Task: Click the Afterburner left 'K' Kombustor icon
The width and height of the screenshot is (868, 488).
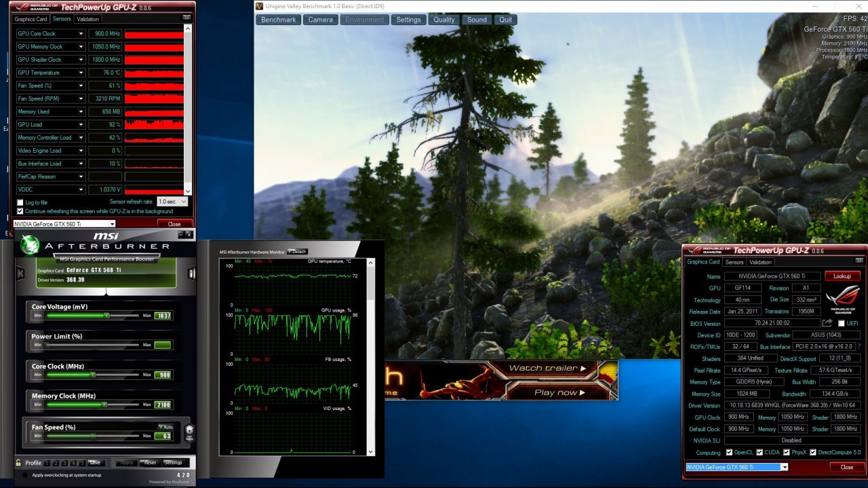Action: pos(20,274)
